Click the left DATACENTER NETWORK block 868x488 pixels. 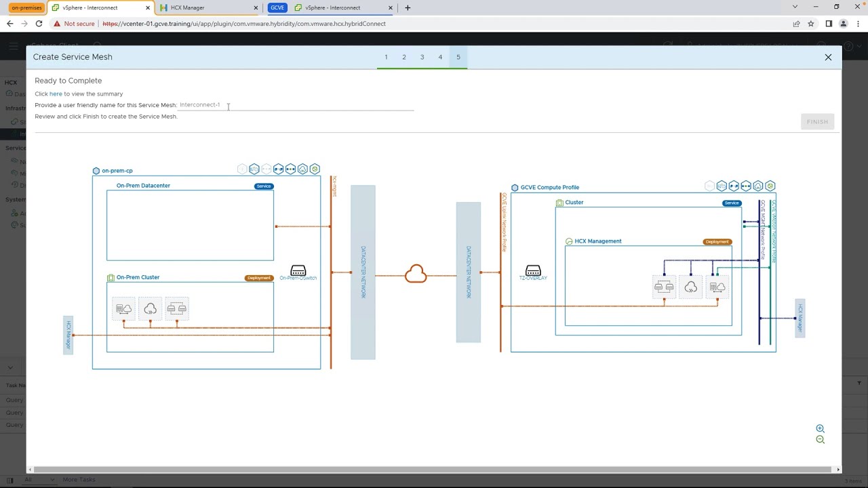(x=363, y=272)
